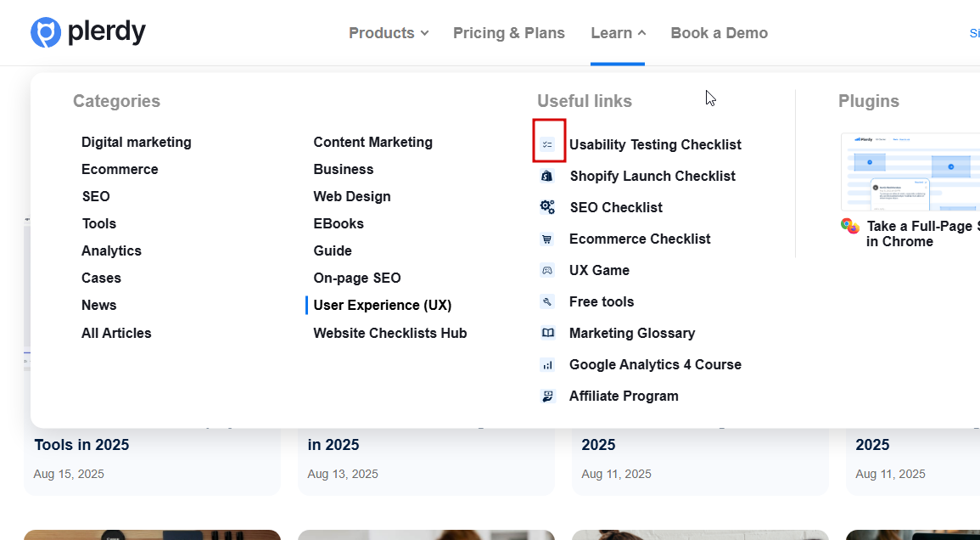Click the Ecommerce Checklist cart icon
Image resolution: width=980 pixels, height=540 pixels.
point(547,239)
